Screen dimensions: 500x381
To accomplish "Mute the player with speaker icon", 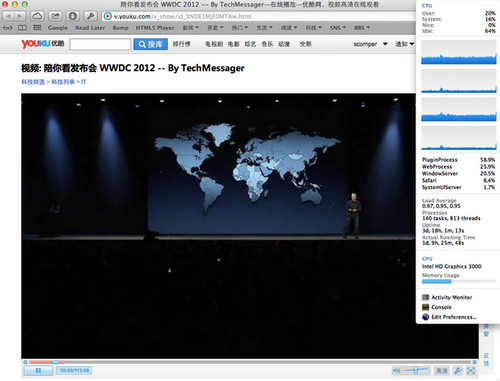I will pos(396,370).
